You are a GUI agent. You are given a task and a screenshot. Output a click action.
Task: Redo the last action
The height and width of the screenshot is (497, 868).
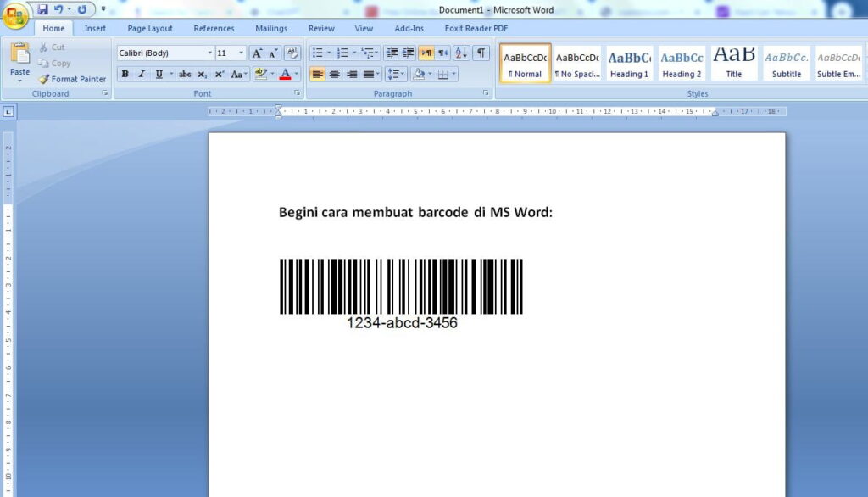tap(82, 9)
